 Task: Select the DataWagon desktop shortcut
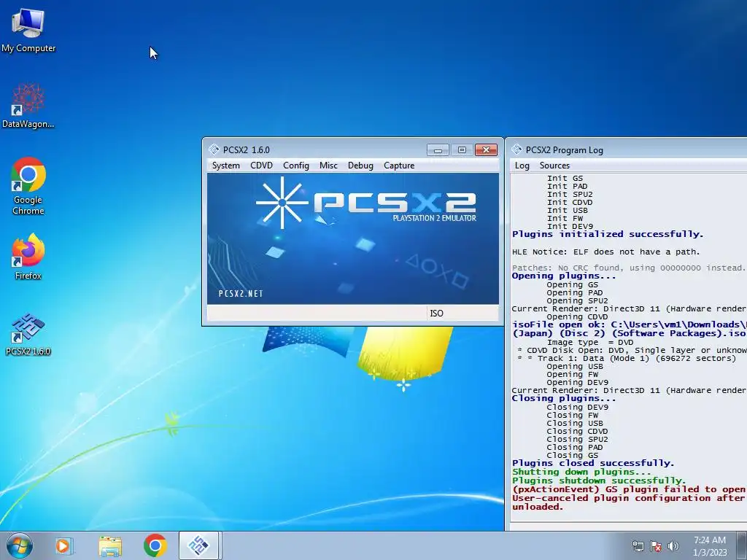coord(28,106)
